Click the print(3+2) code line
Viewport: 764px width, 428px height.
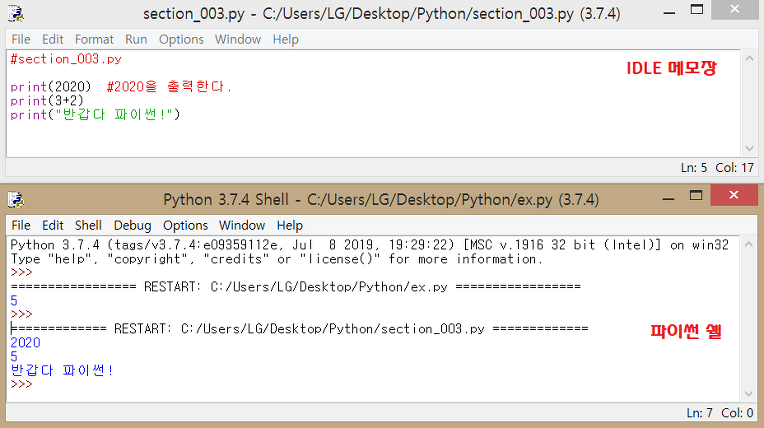(x=47, y=101)
